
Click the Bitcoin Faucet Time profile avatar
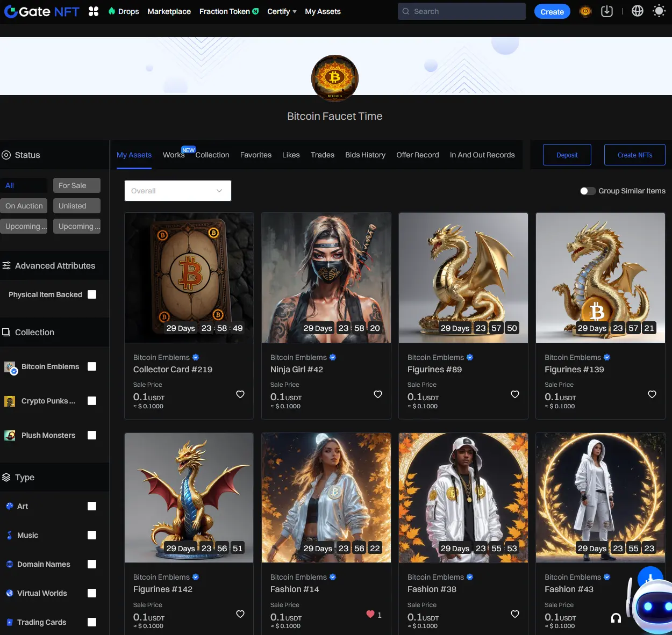pos(335,78)
